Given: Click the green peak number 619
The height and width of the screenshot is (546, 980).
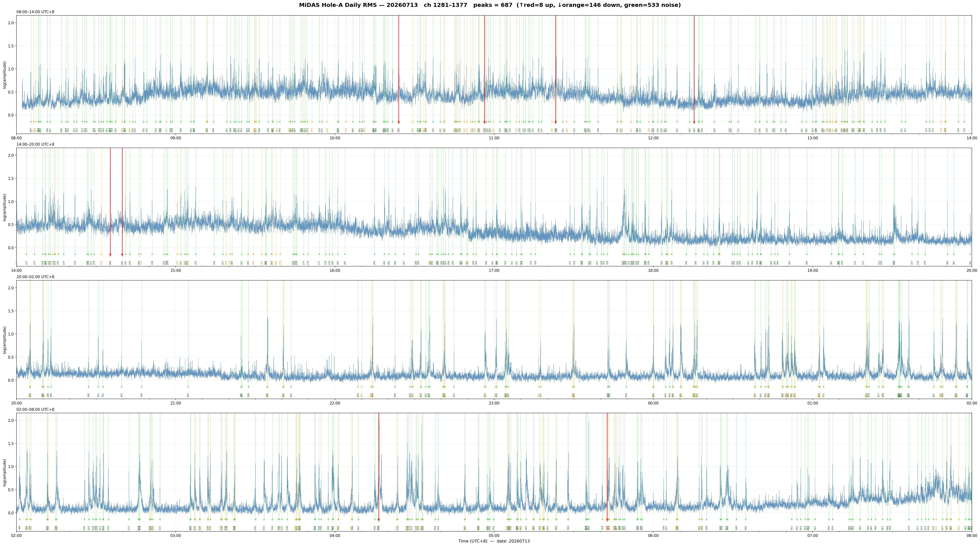Looking at the screenshot, I should (602, 528).
